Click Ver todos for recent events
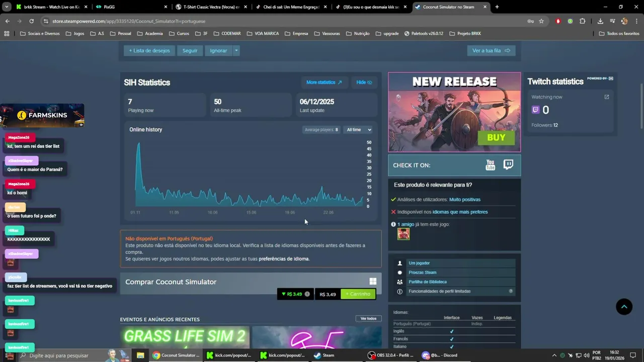 coord(368,318)
